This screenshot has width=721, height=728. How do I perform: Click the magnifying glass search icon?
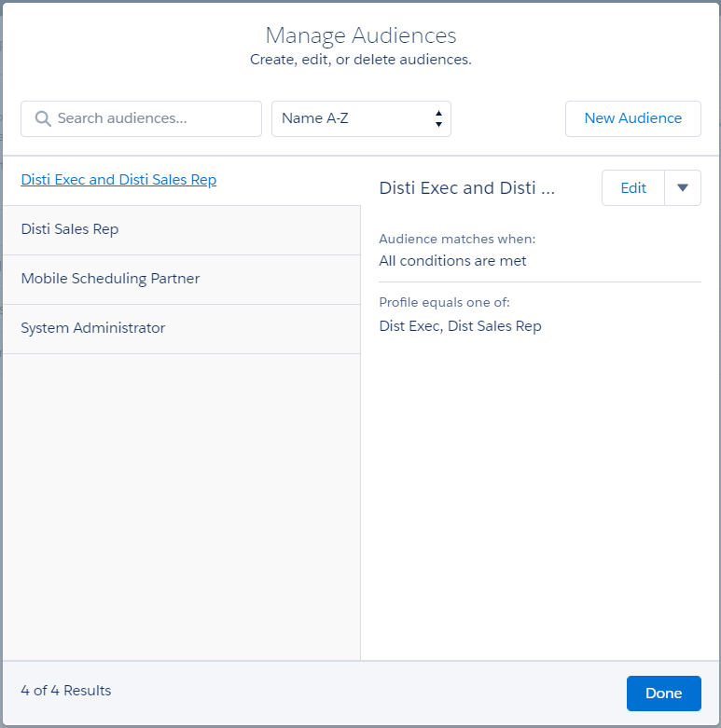coord(42,118)
